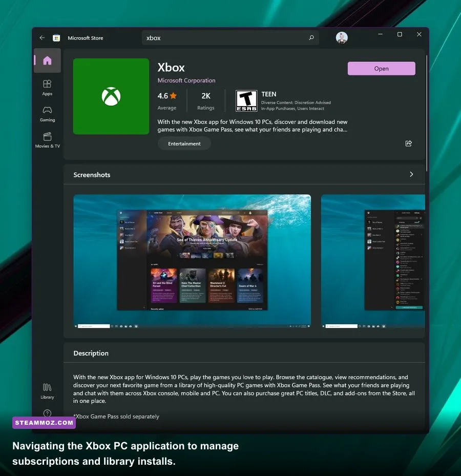Click the page vertical scrollbar
461x476 pixels.
[427, 113]
